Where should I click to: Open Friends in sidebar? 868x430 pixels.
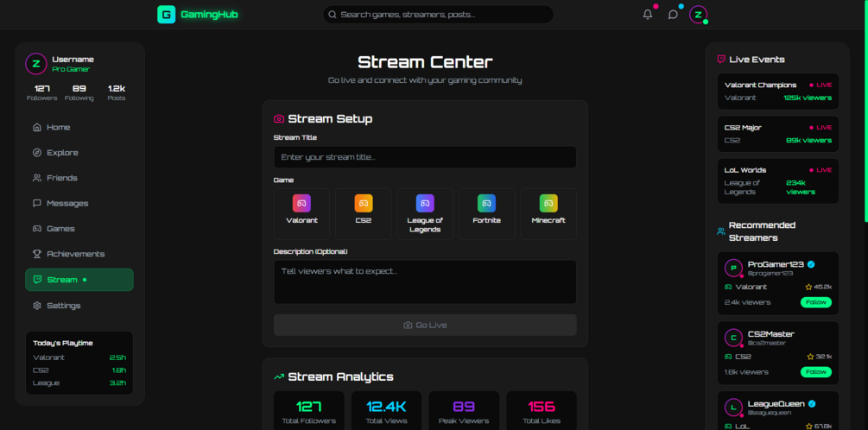click(79, 178)
